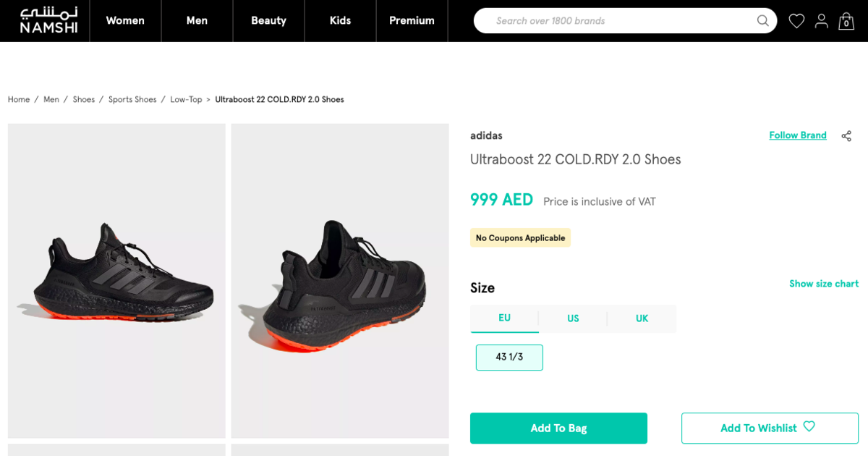Select the UK size standard
Image resolution: width=868 pixels, height=456 pixels.
(641, 318)
